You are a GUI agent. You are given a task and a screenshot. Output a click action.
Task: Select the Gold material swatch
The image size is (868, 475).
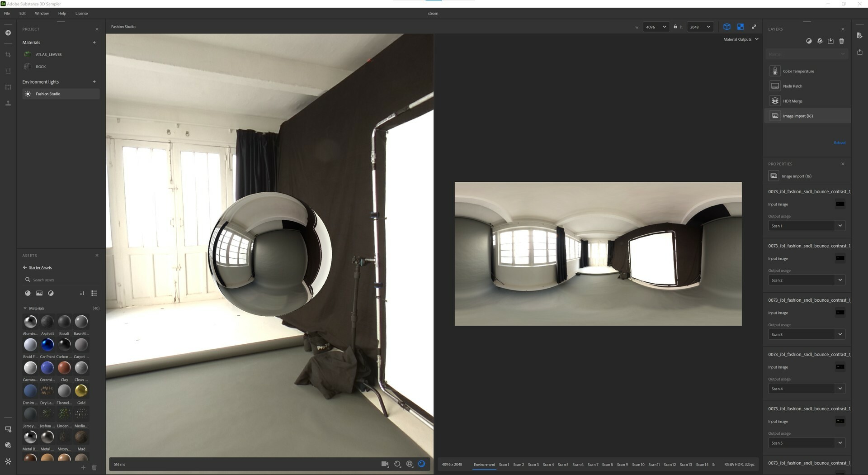click(81, 390)
